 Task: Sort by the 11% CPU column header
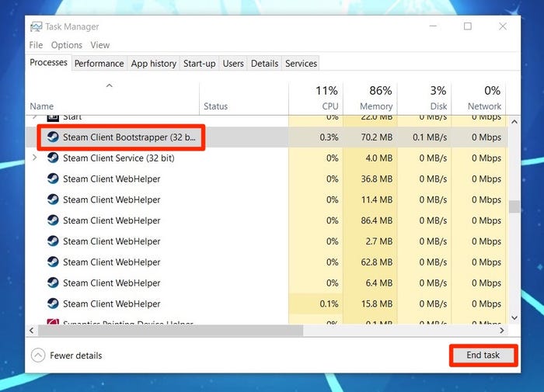click(316, 99)
